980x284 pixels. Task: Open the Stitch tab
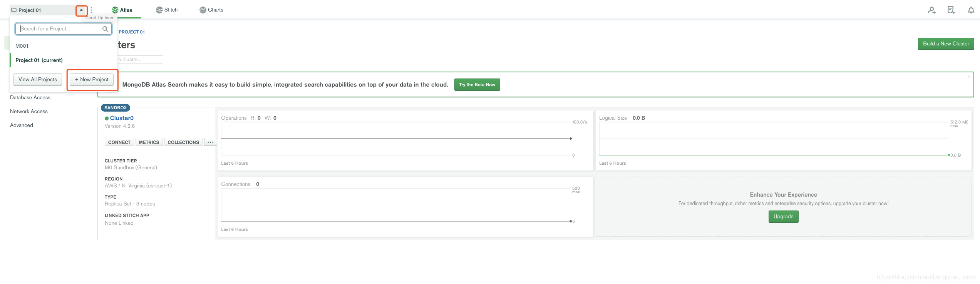click(x=167, y=10)
